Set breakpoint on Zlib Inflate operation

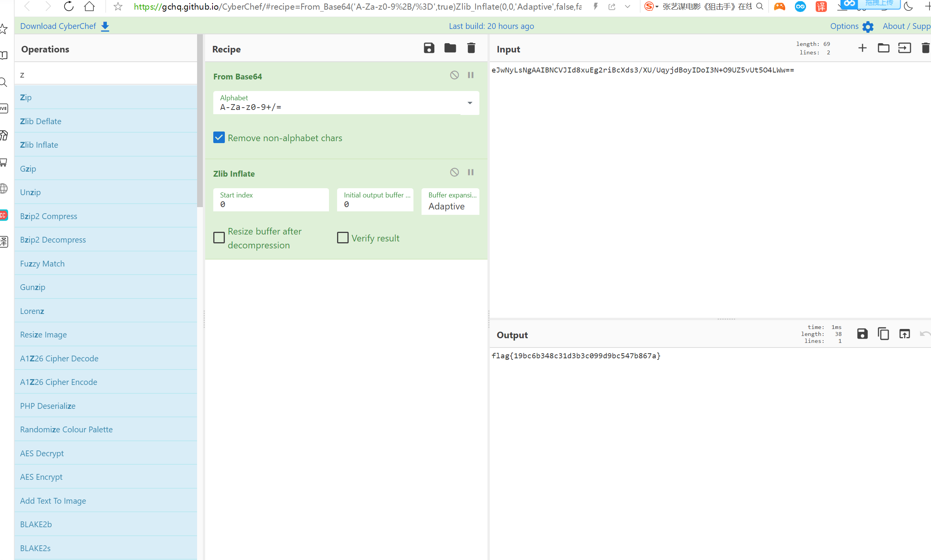tap(471, 172)
